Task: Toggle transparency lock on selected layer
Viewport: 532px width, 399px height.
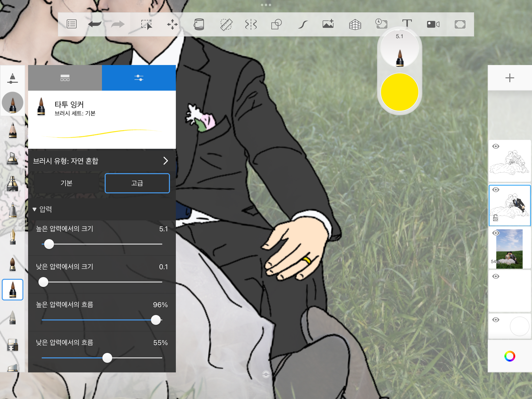Action: click(x=496, y=218)
